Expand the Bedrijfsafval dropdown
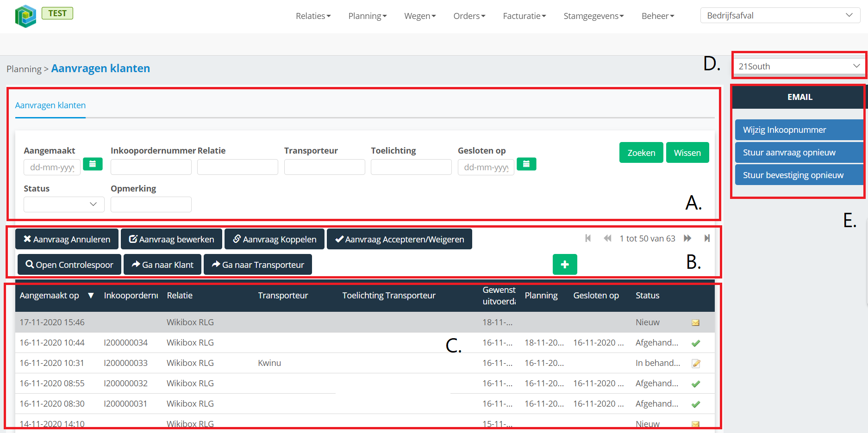 tap(780, 15)
